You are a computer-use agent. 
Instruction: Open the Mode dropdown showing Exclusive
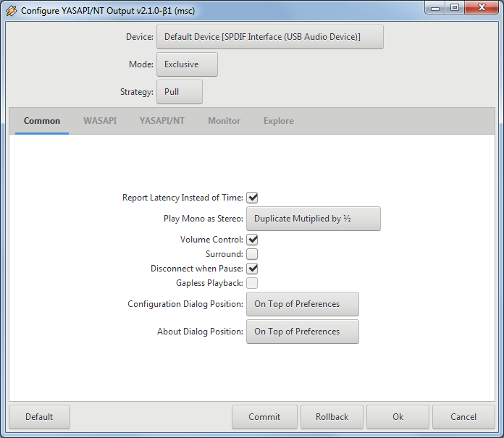(x=187, y=64)
